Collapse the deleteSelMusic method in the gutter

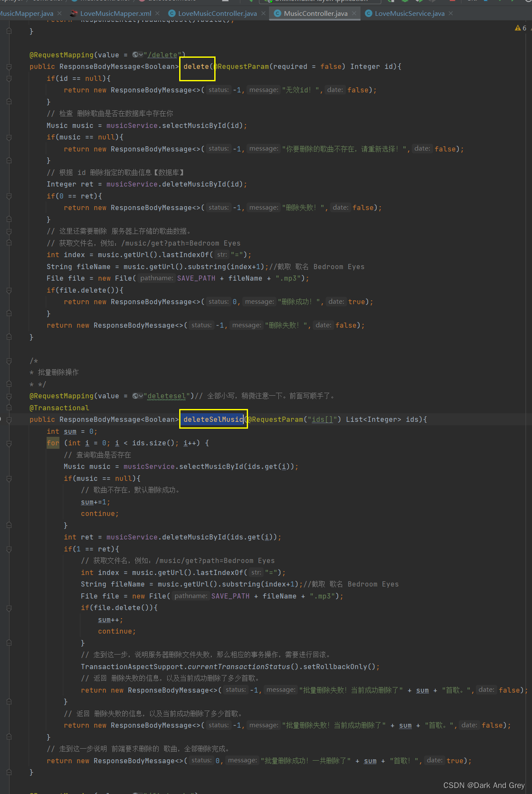(x=9, y=420)
